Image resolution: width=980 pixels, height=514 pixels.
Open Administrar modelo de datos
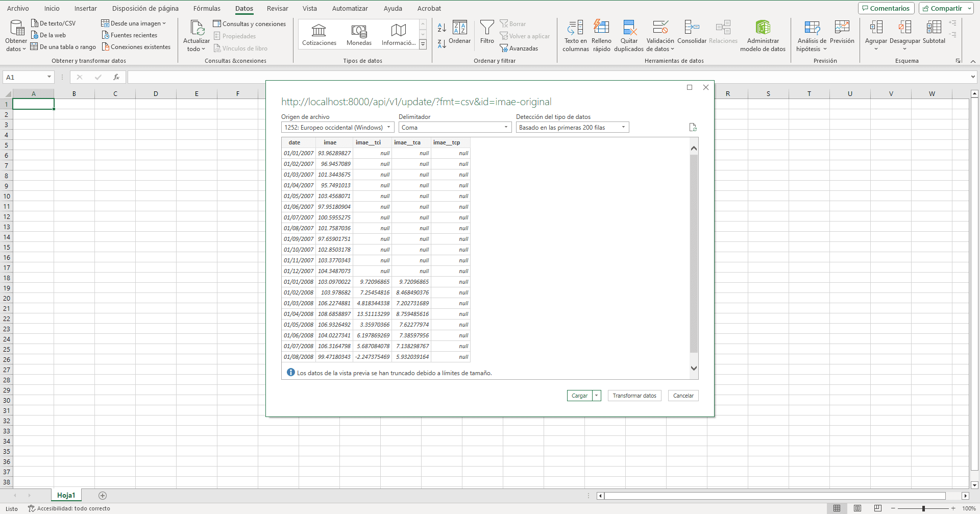pos(763,36)
